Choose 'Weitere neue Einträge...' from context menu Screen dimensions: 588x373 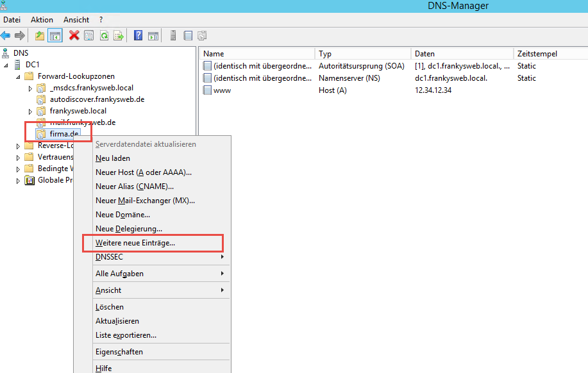135,243
